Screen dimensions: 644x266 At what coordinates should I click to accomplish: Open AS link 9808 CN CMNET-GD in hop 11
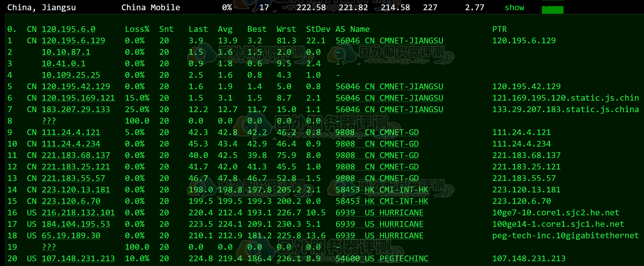[x=377, y=155]
